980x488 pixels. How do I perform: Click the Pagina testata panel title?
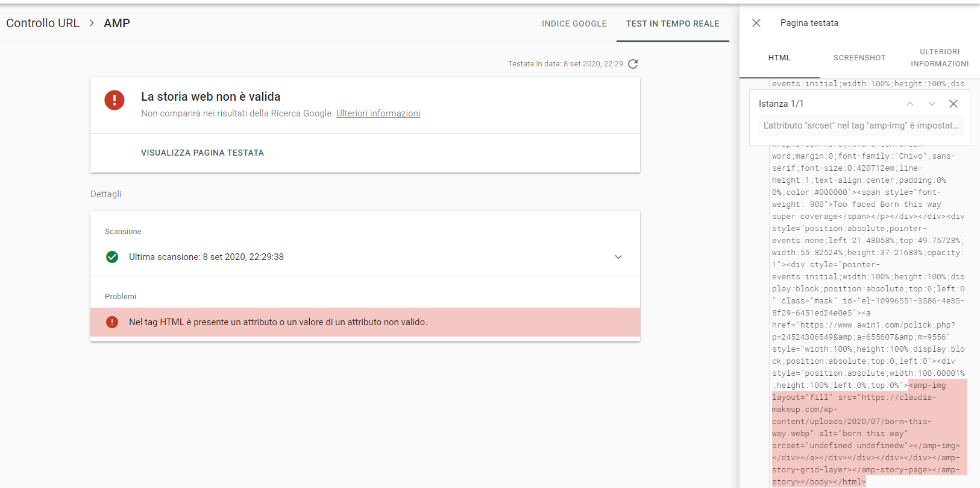pyautogui.click(x=809, y=23)
